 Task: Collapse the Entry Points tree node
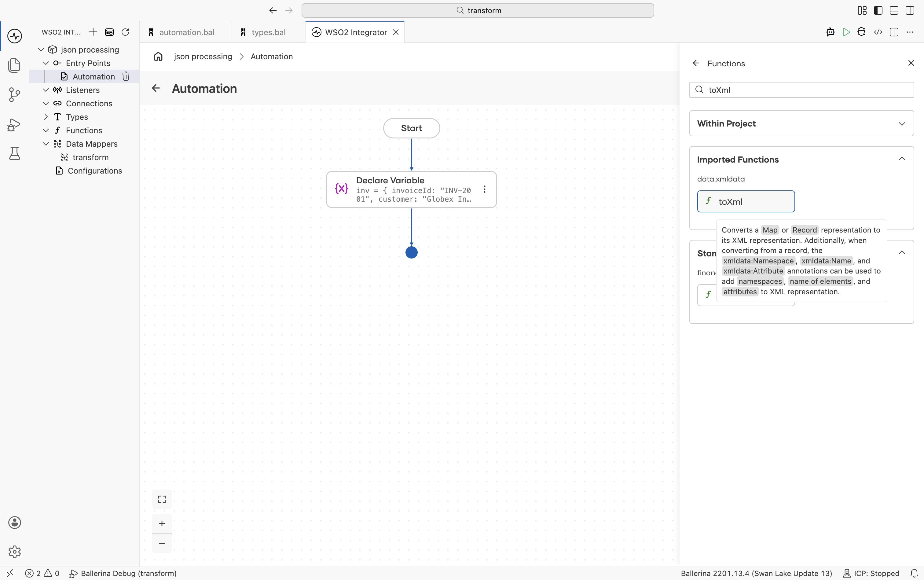point(46,63)
